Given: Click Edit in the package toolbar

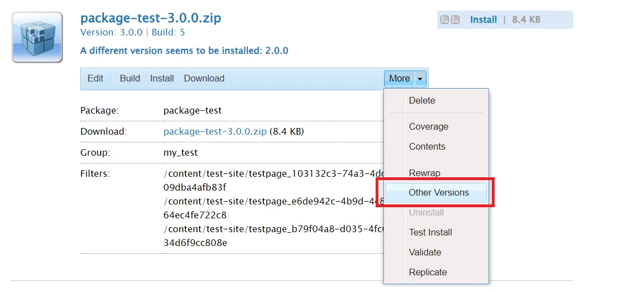Looking at the screenshot, I should (95, 79).
